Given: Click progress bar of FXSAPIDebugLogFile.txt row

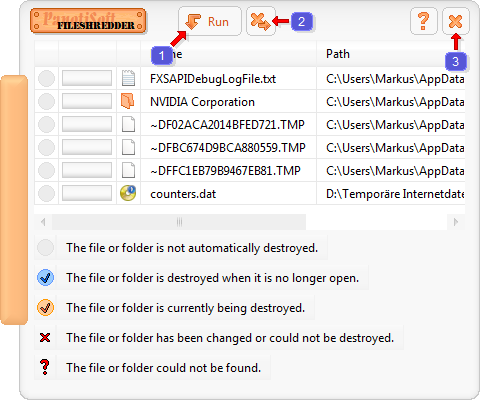Looking at the screenshot, I should tap(87, 78).
